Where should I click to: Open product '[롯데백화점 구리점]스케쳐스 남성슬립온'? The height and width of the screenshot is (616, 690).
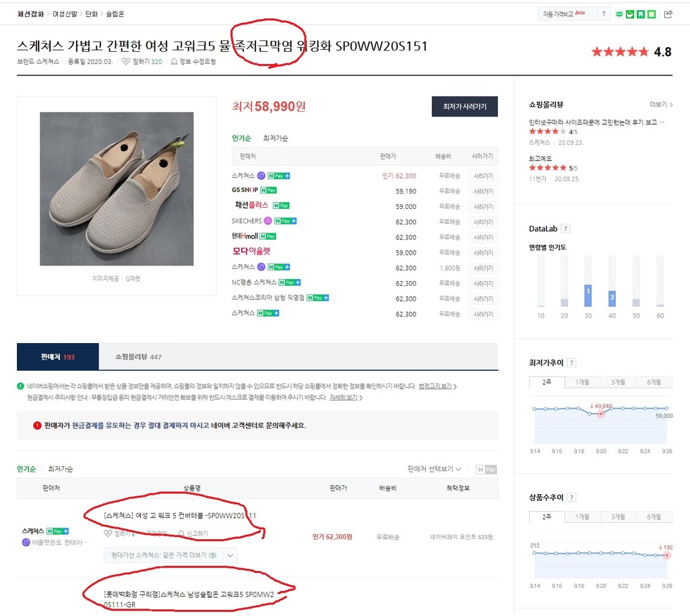click(x=189, y=599)
